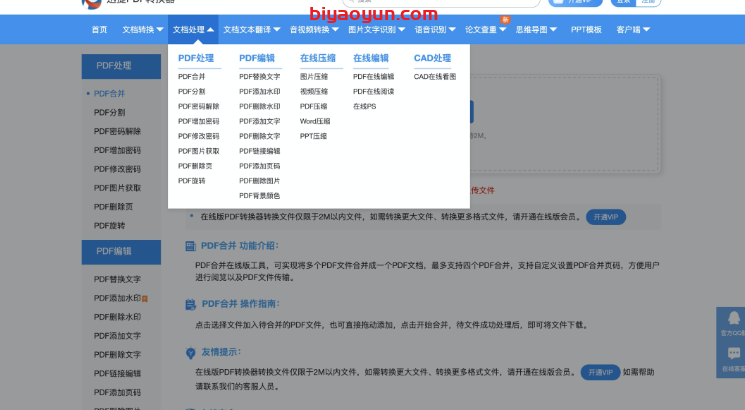Expand the 文档转换 nav dropdown
This screenshot has width=745, height=410.
[143, 29]
